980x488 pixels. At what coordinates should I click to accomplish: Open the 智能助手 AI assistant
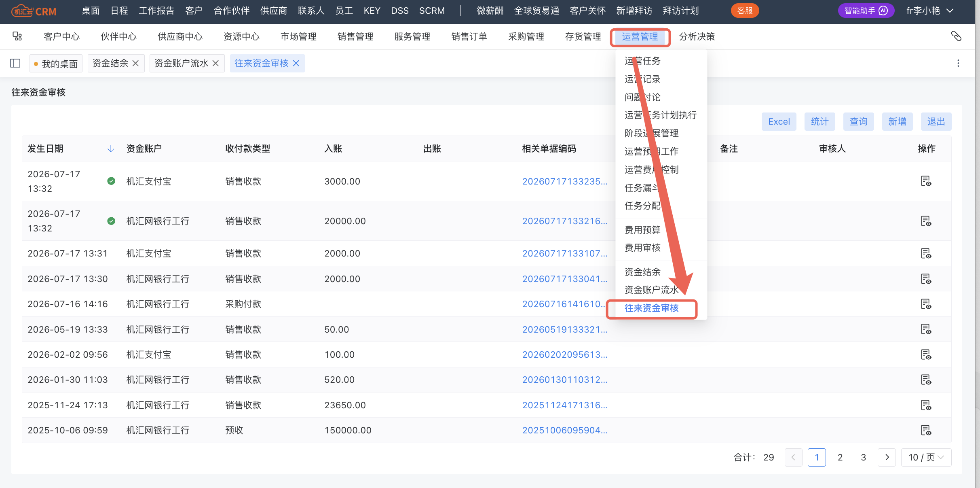[x=866, y=11]
